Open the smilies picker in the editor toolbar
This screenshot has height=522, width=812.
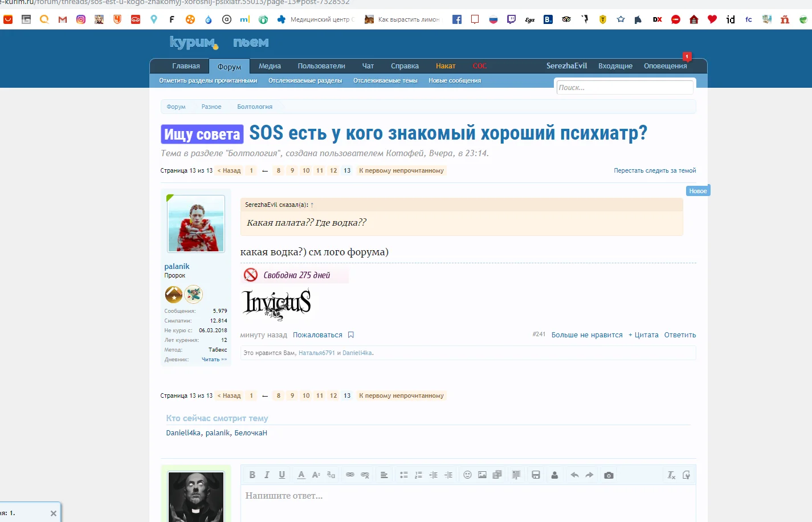click(x=466, y=474)
